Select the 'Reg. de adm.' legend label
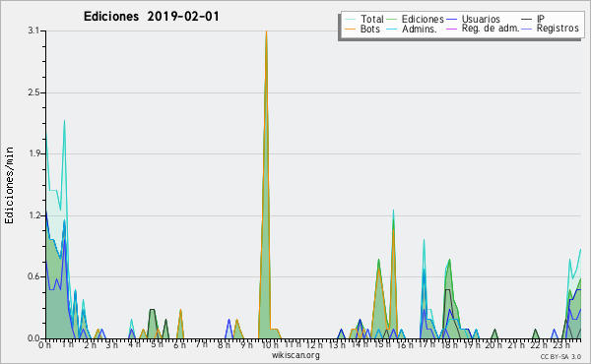Viewport: 591px width, 364px height. (491, 29)
